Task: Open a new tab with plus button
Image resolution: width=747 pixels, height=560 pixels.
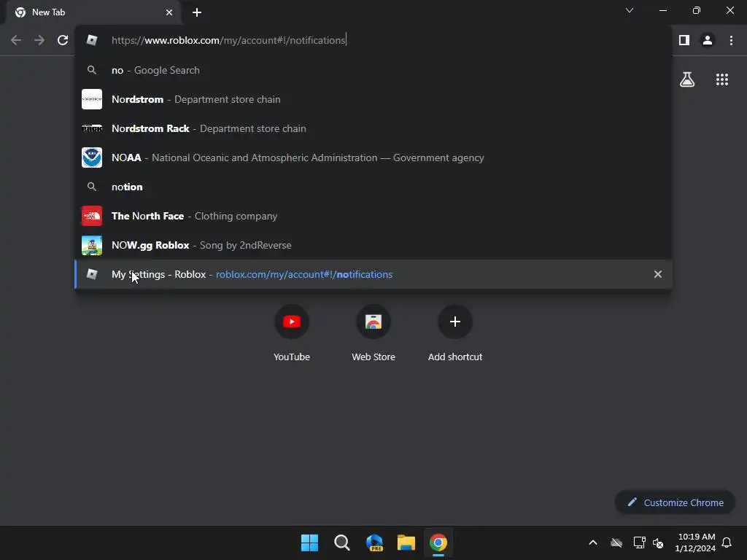Action: [x=197, y=12]
